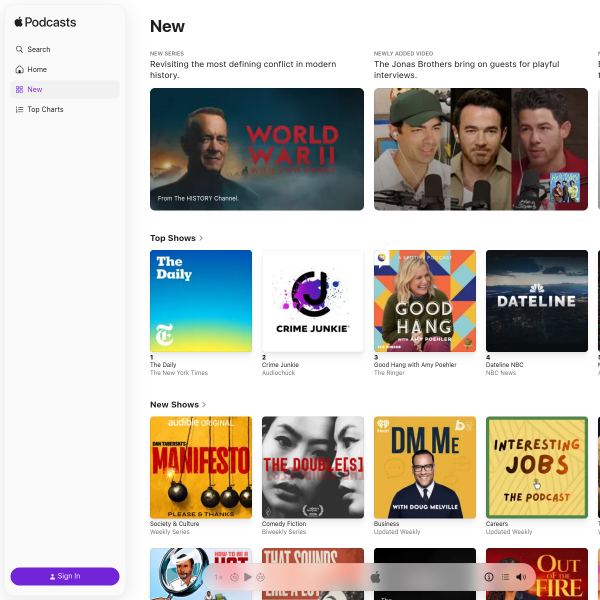Open the Out of the Fire artwork
This screenshot has width=600, height=600.
(x=536, y=574)
